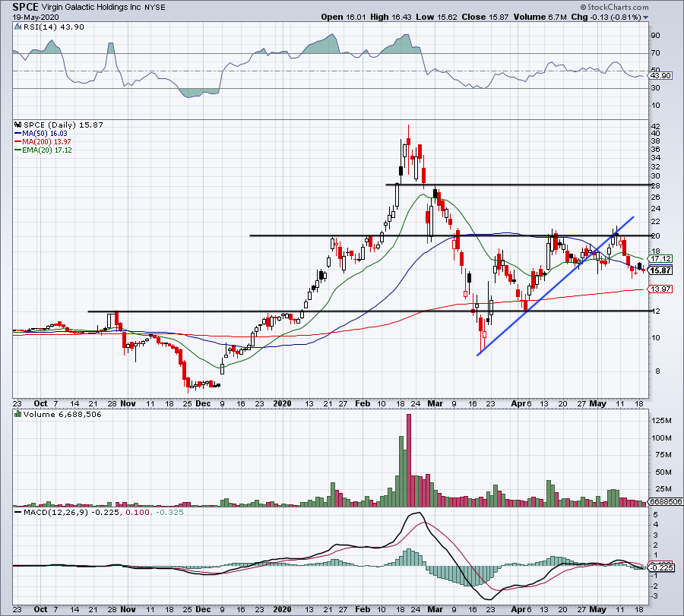The image size is (684, 616).
Task: Click the candlestick icon before SPCE (Daily)
Action: pos(18,125)
